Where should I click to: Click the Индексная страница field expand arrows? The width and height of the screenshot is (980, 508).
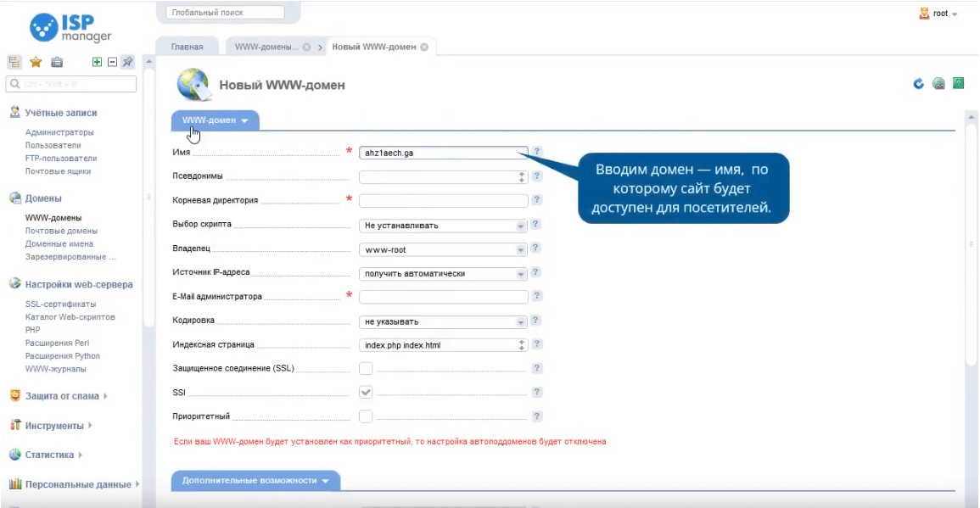(521, 345)
